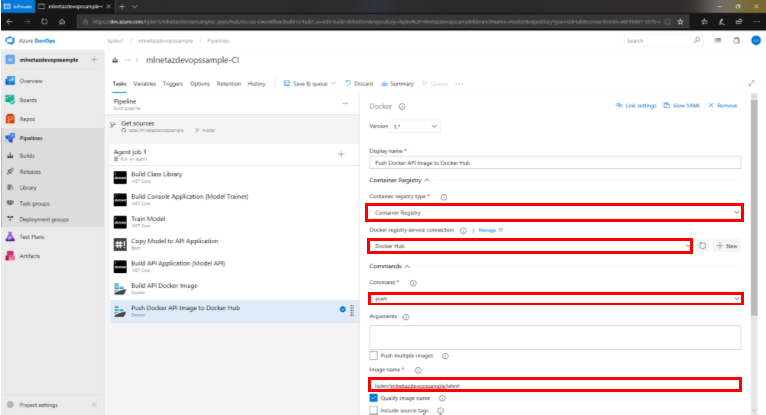
Task: Click the Display name text field
Action: tap(554, 162)
